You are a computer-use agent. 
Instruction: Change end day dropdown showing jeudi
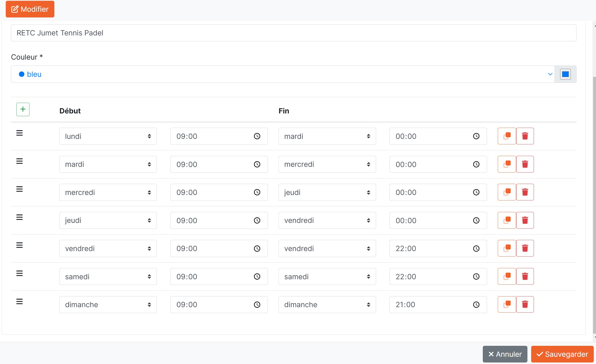[327, 192]
